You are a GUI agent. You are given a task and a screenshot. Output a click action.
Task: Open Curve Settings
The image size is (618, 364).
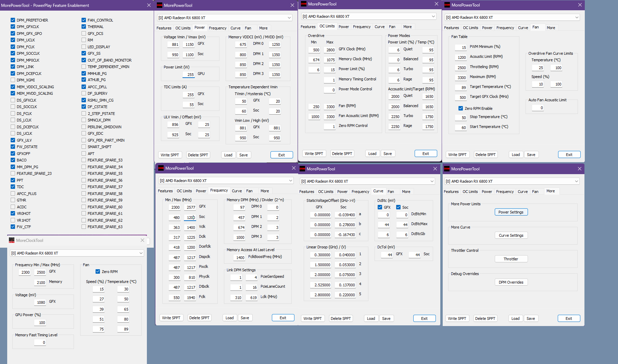tap(511, 235)
